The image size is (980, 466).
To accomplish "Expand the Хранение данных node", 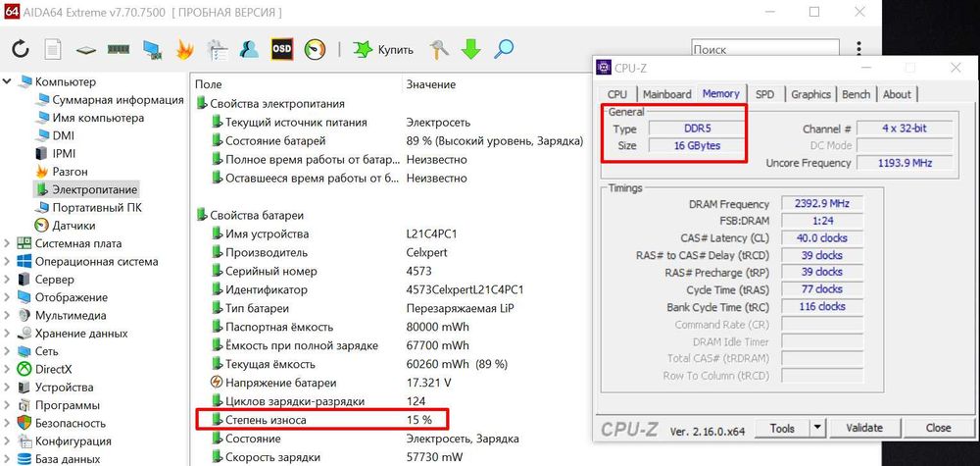I will 8,334.
